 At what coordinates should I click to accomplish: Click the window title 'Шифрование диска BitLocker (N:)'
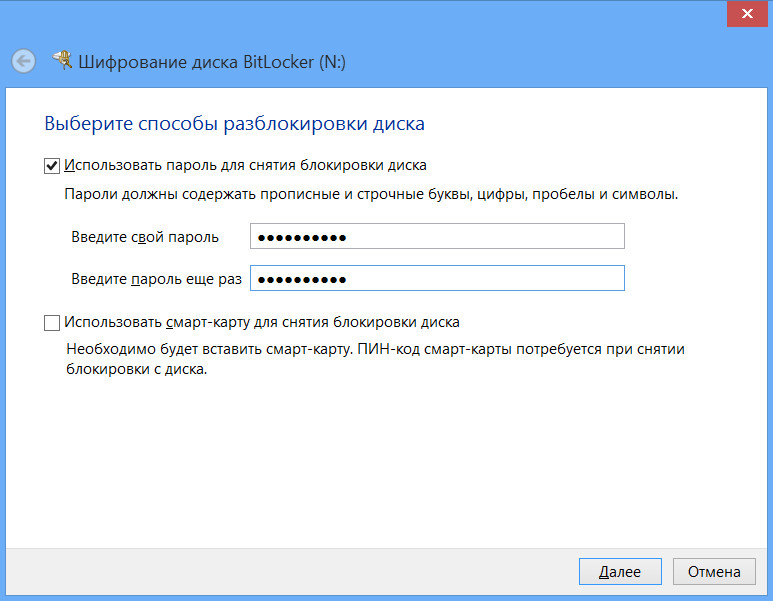[x=213, y=62]
